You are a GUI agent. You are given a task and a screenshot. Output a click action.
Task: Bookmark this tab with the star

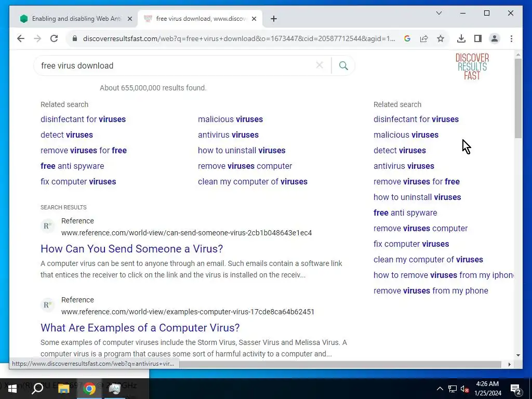[x=441, y=38]
